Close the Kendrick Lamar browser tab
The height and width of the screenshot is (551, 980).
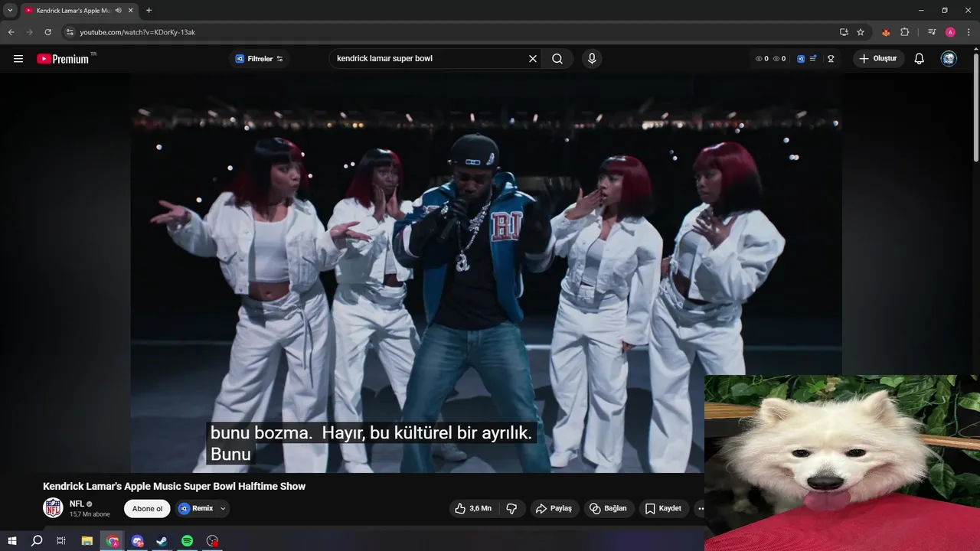click(x=130, y=11)
